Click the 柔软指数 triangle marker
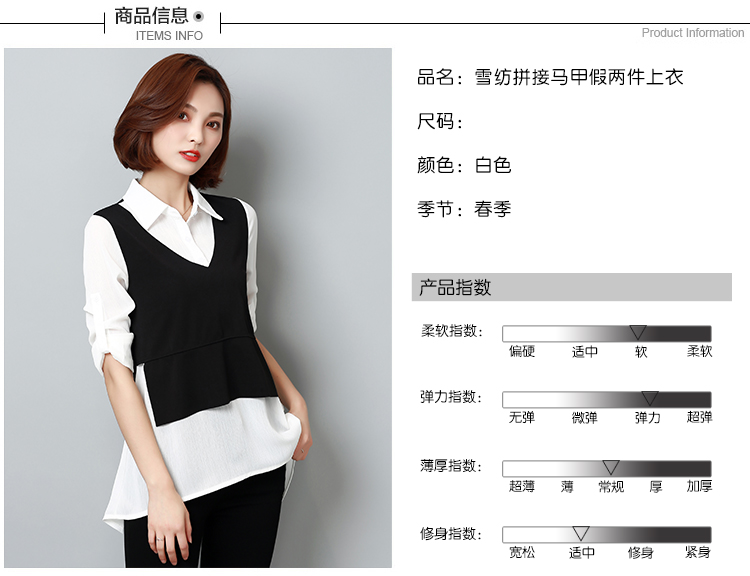The width and height of the screenshot is (750, 576). (638, 332)
